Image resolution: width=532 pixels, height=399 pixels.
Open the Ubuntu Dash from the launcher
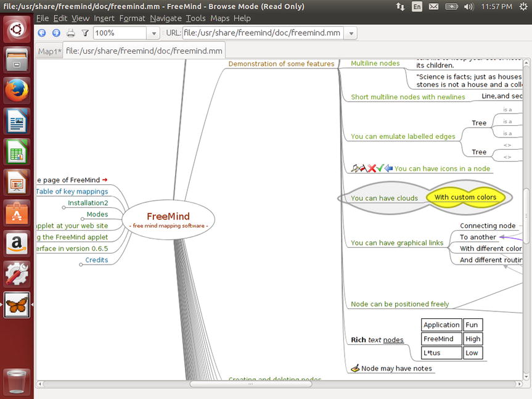pyautogui.click(x=17, y=30)
